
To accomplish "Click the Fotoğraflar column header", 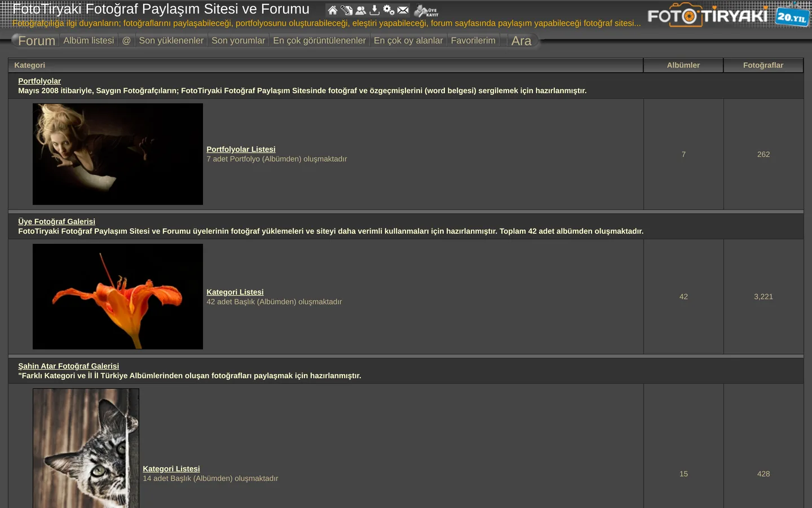I will [x=764, y=65].
